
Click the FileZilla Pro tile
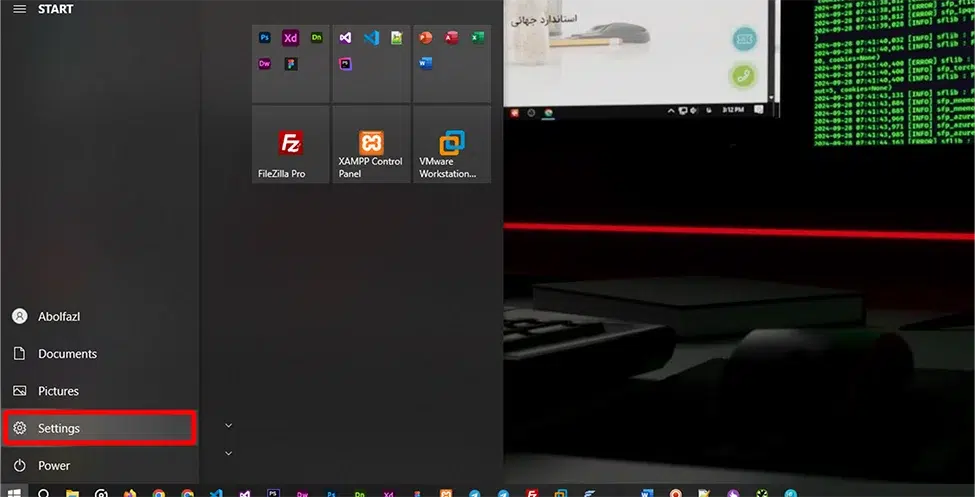(291, 146)
